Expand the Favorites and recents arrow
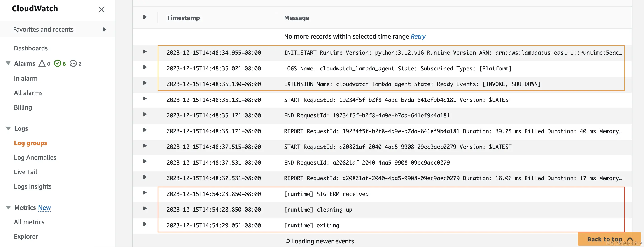Screen dimensions: 644x247 click(x=104, y=30)
